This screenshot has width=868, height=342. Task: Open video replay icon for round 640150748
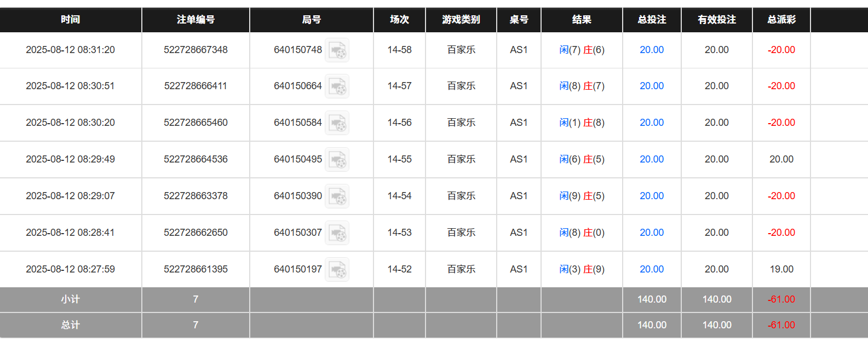[337, 50]
